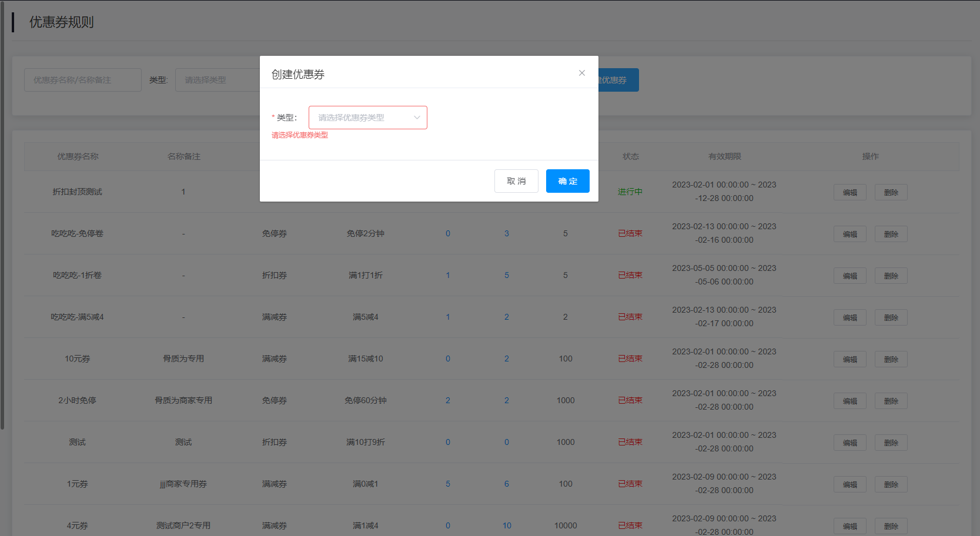Open the 请选择优惠券类型 dropdown
This screenshot has width=980, height=536.
[x=362, y=118]
